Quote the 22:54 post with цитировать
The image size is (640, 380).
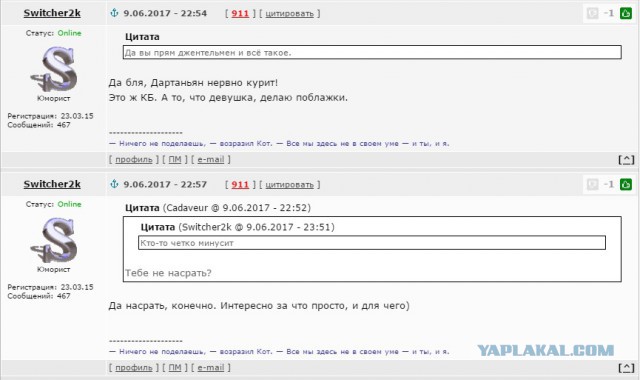(x=289, y=14)
